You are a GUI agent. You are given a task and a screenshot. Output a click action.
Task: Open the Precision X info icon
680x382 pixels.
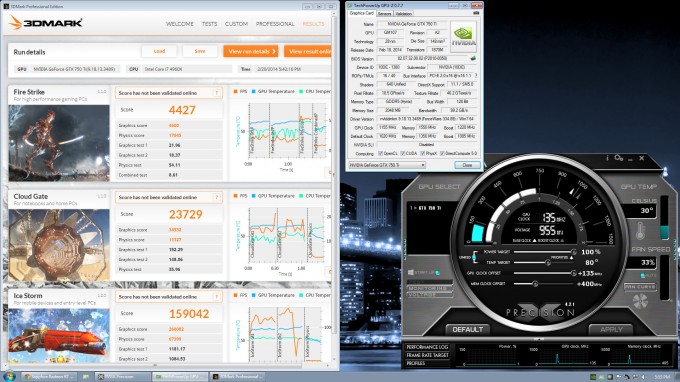[607, 158]
